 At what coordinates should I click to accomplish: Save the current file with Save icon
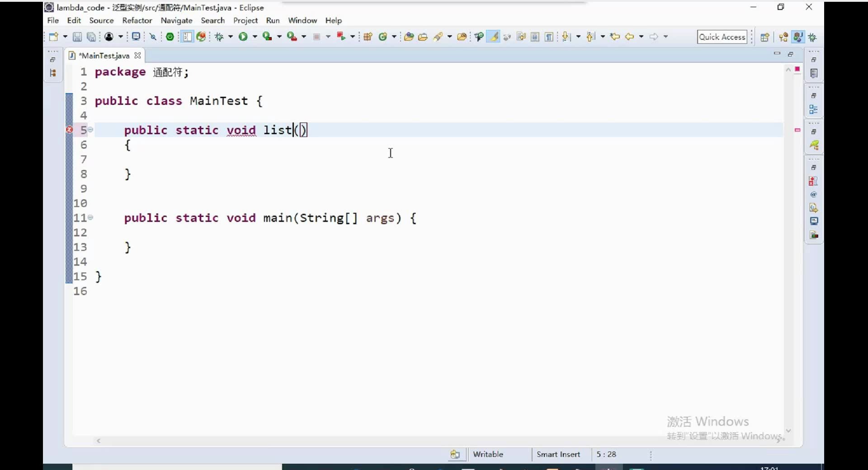tap(77, 37)
